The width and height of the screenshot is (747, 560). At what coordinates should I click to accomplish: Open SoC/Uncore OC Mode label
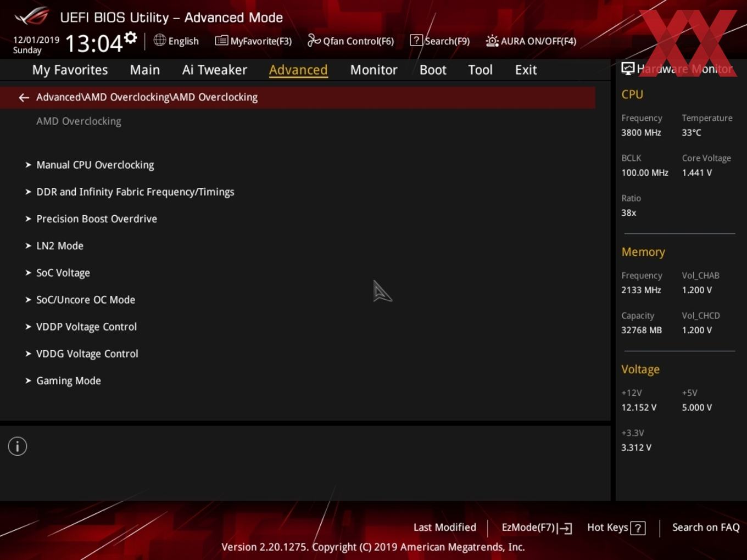(86, 299)
